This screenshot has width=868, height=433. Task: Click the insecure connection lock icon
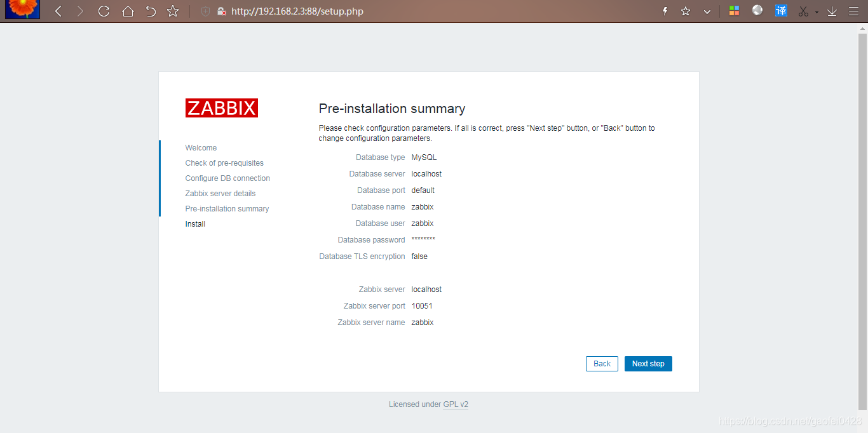(222, 11)
